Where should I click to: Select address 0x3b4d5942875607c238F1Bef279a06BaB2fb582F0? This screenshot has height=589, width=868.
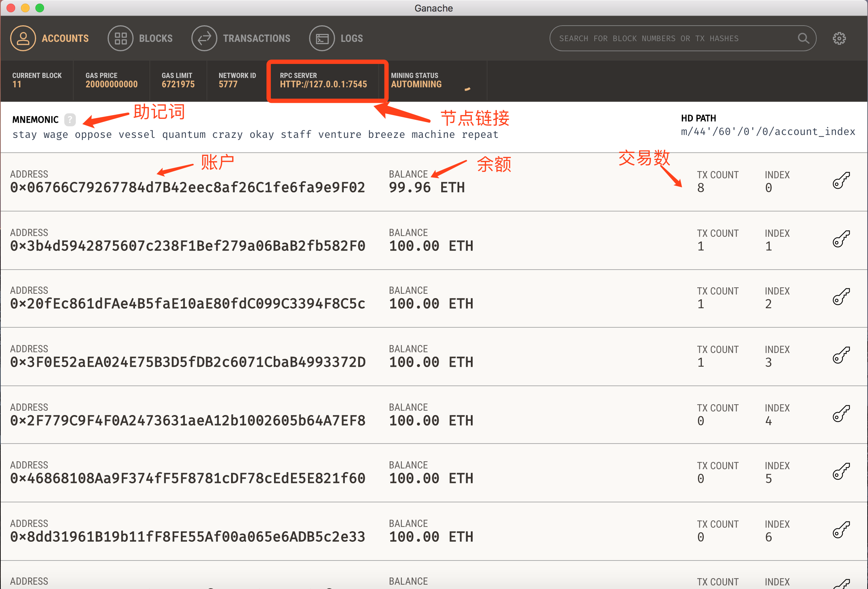tap(187, 246)
